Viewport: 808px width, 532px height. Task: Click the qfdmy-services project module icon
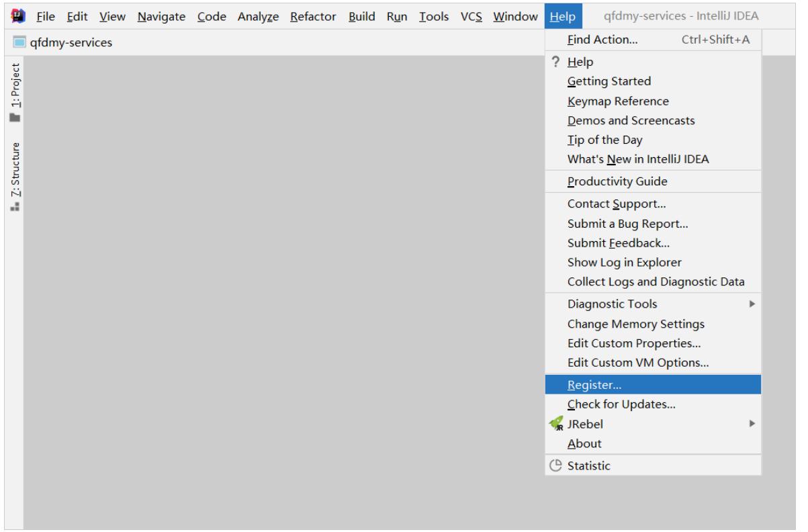tap(19, 43)
